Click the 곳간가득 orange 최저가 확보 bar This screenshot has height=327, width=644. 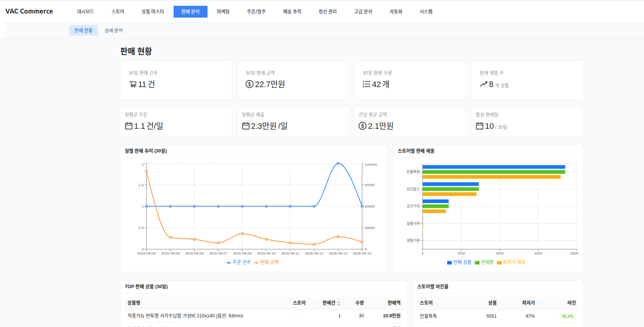434,211
